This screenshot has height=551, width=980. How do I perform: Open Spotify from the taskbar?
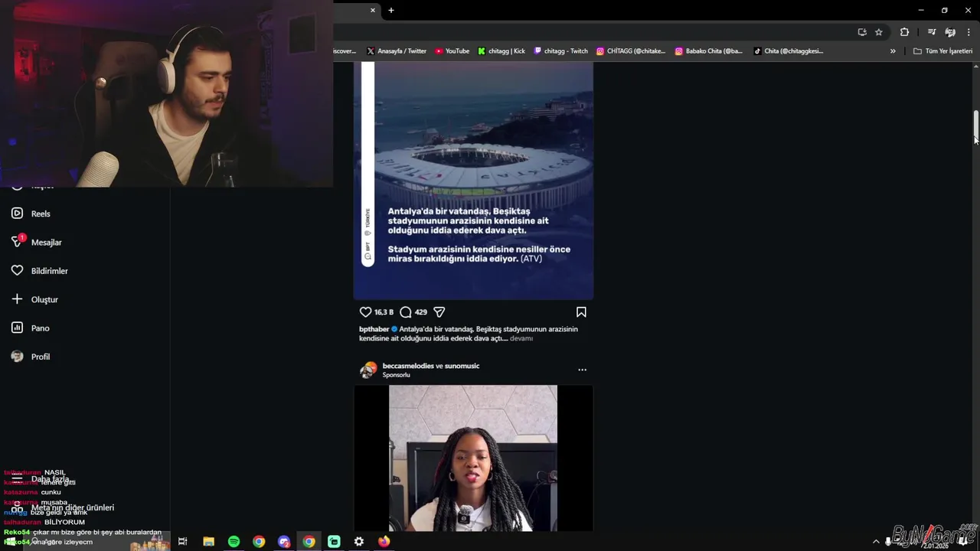[x=234, y=542]
